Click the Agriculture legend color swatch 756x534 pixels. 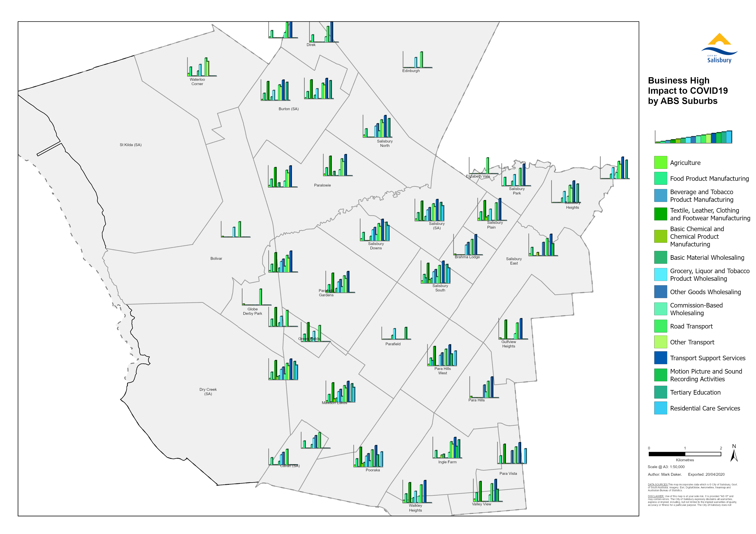click(x=661, y=163)
